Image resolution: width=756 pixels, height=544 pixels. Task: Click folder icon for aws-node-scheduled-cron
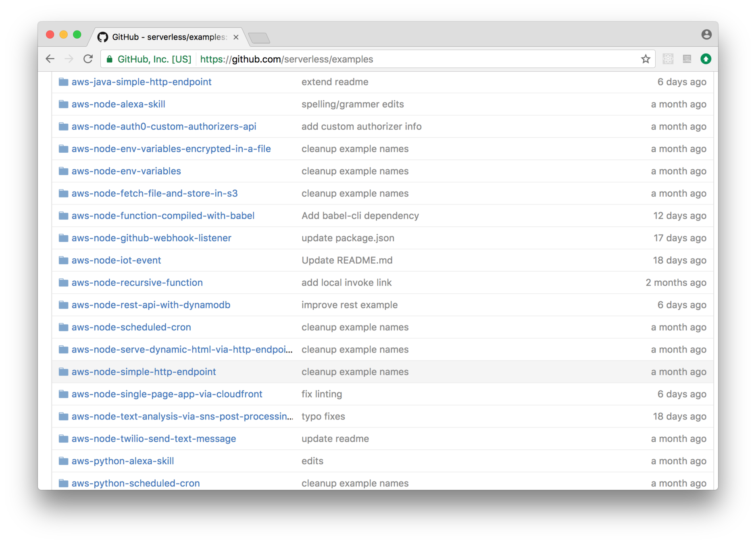click(63, 327)
